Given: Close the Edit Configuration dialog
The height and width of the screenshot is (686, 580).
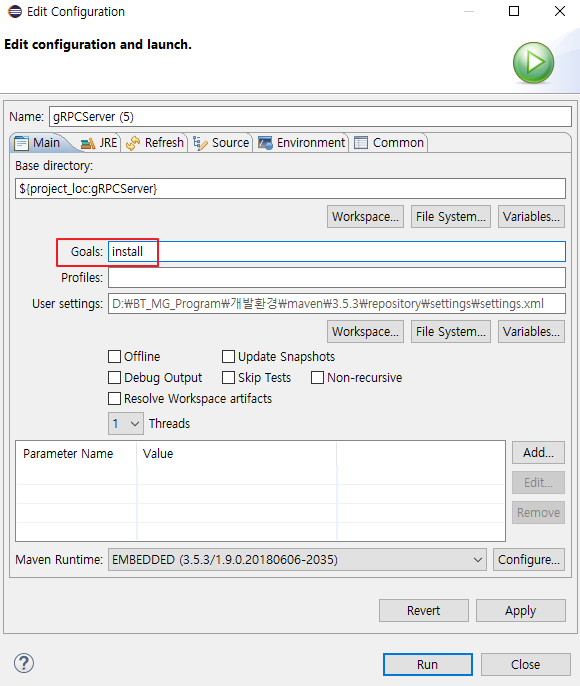Looking at the screenshot, I should coord(526,665).
